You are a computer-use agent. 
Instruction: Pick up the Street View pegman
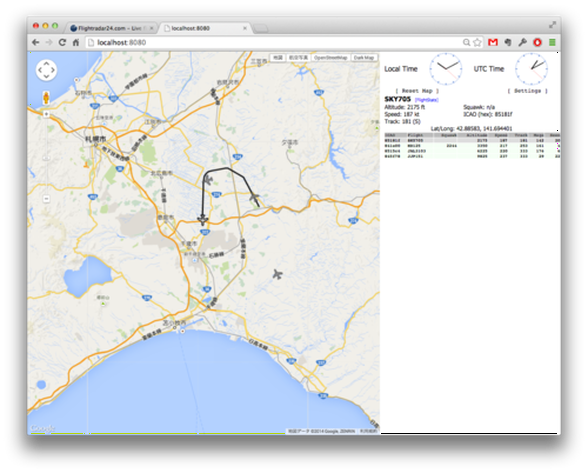(46, 98)
